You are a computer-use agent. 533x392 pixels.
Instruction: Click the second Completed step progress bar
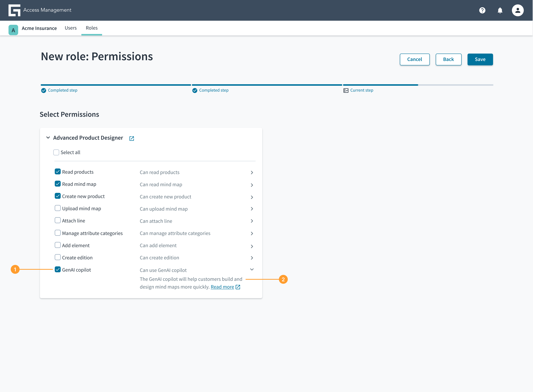267,85
